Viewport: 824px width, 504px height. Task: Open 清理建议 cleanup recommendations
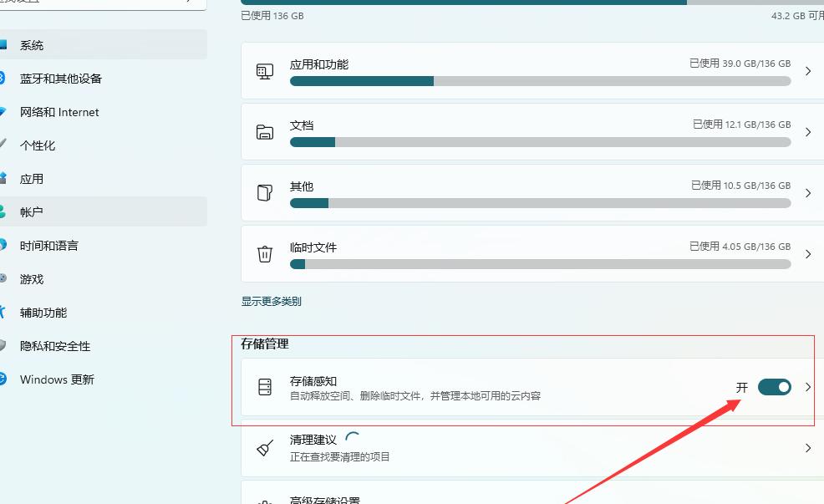pos(807,448)
